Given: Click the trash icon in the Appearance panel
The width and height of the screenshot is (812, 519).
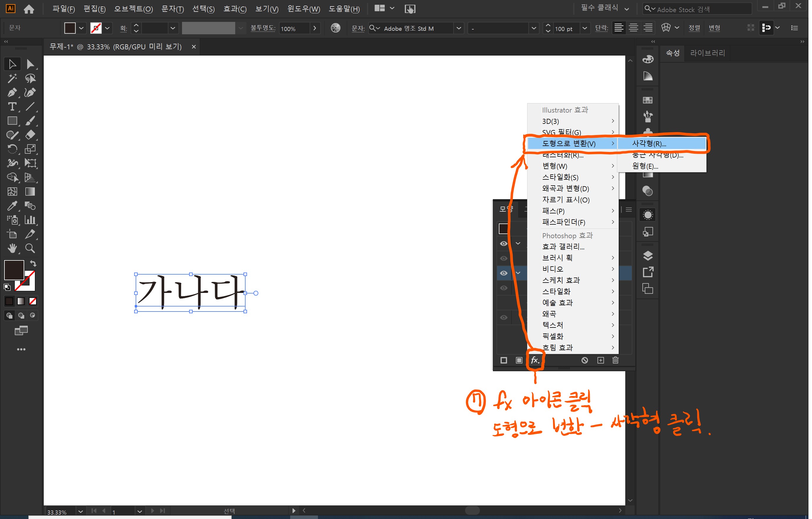Looking at the screenshot, I should pos(616,360).
